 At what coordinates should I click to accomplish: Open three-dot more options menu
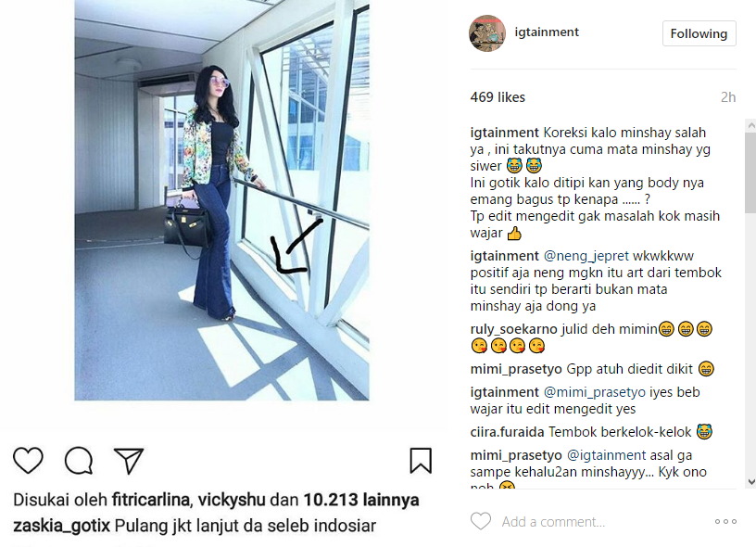pyautogui.click(x=725, y=521)
